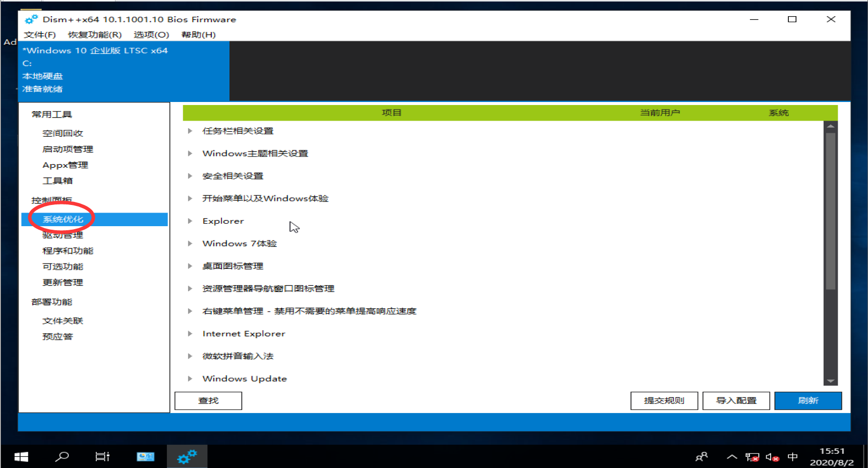The width and height of the screenshot is (868, 468).
Task: Click the 导入配置 button
Action: pyautogui.click(x=736, y=401)
